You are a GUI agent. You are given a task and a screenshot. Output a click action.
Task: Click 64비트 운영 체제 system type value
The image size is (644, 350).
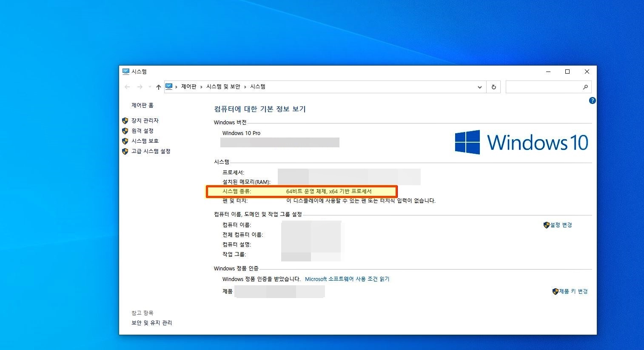329,191
